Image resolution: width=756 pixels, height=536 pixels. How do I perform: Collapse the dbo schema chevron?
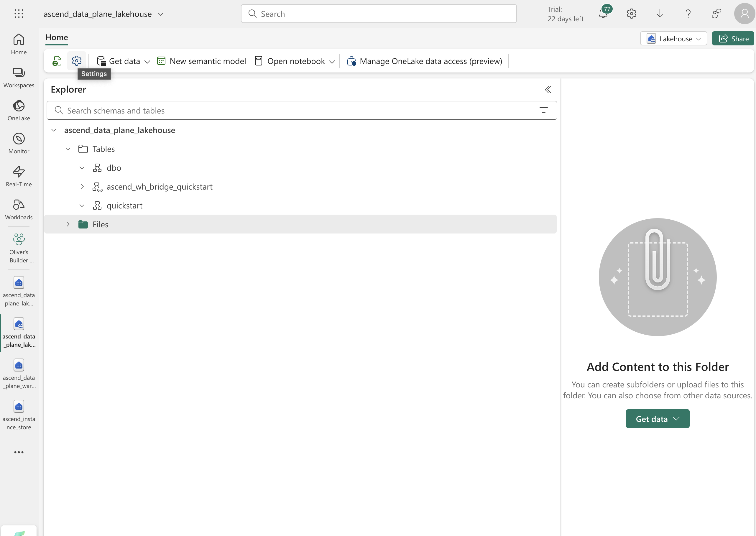(82, 168)
